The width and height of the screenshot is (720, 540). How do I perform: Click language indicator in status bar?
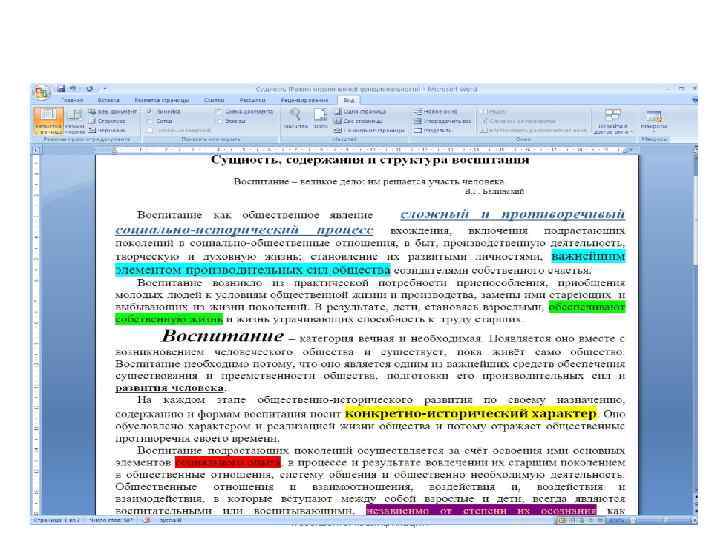(170, 521)
